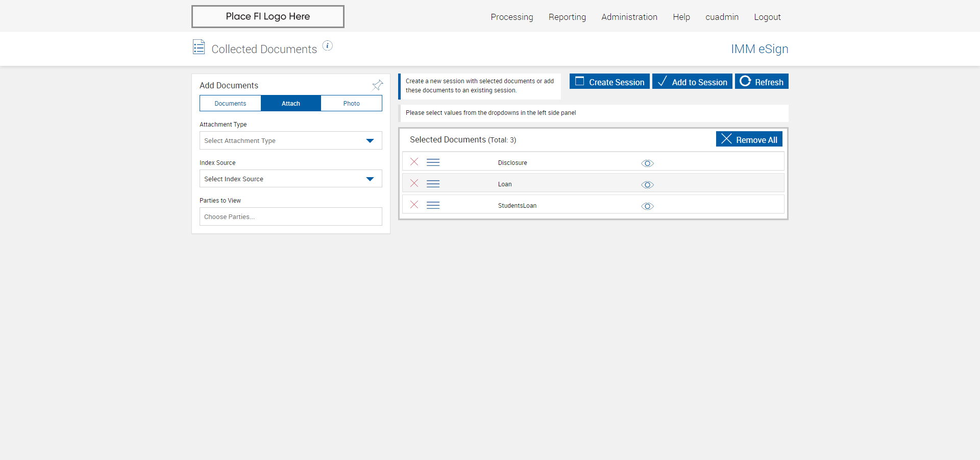Preview StudentsLoan document with eye icon
Screen dimensions: 980x460
[x=647, y=206]
